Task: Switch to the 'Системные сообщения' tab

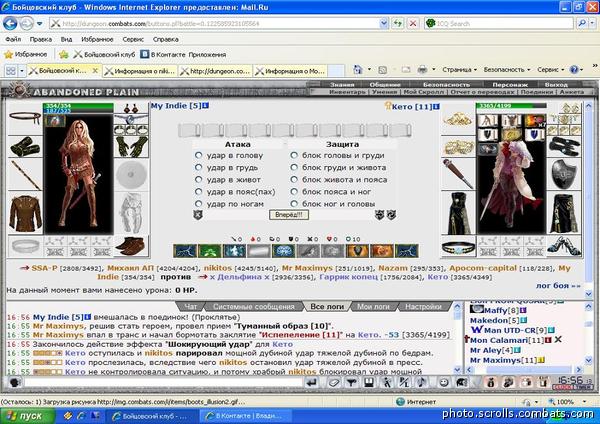Action: click(254, 307)
